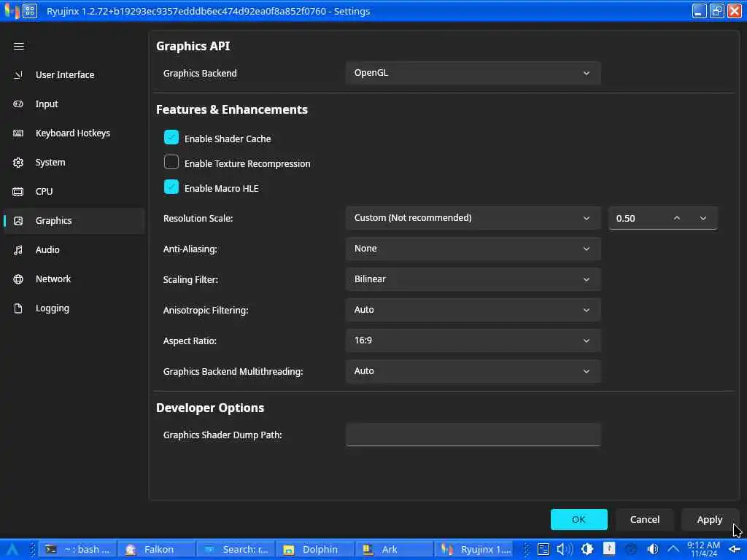The height and width of the screenshot is (560, 747).
Task: Click the Ryujinx logo in title bar
Action: point(12,11)
